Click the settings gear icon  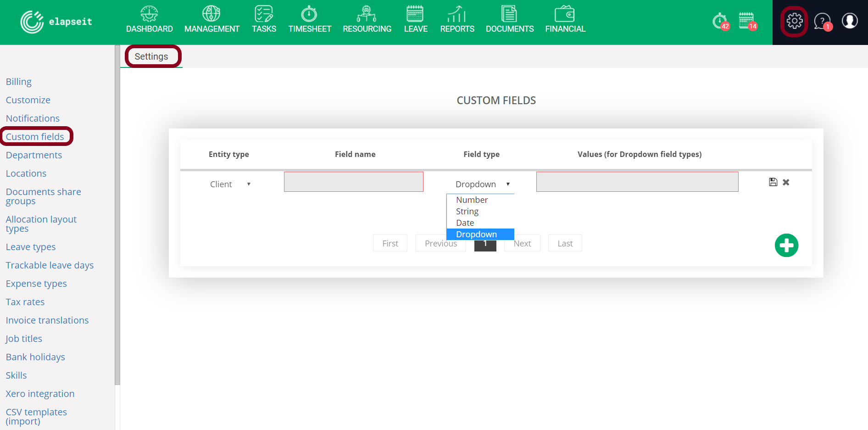point(795,21)
